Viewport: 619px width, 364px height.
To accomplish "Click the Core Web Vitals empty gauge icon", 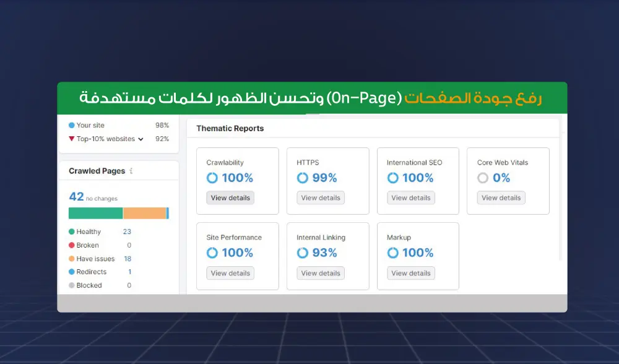I will 483,178.
